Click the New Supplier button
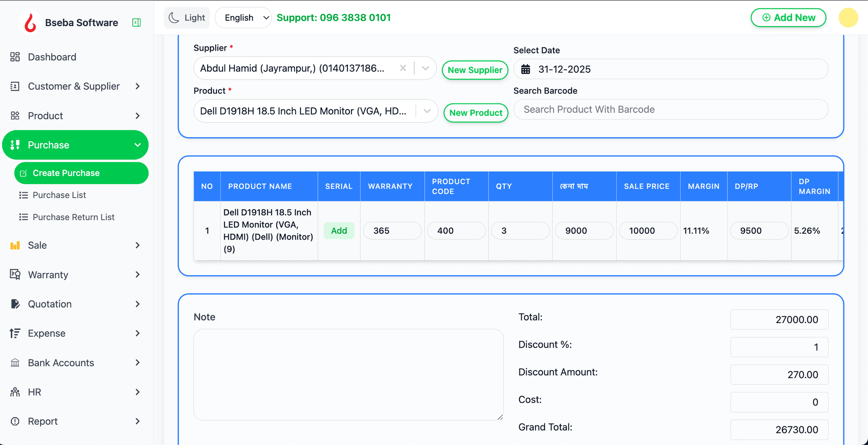Image resolution: width=868 pixels, height=445 pixels. [x=475, y=70]
